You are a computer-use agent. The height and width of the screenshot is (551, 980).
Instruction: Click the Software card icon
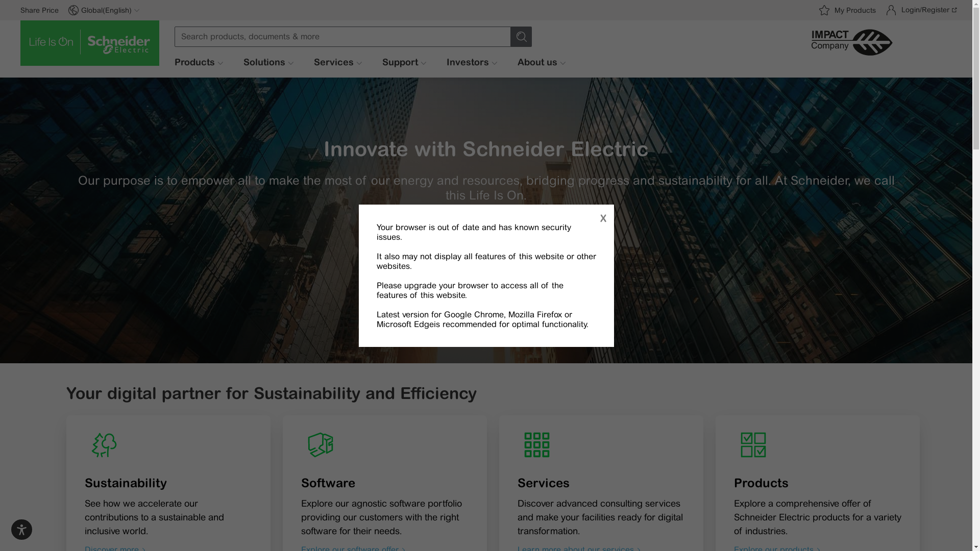click(x=321, y=445)
